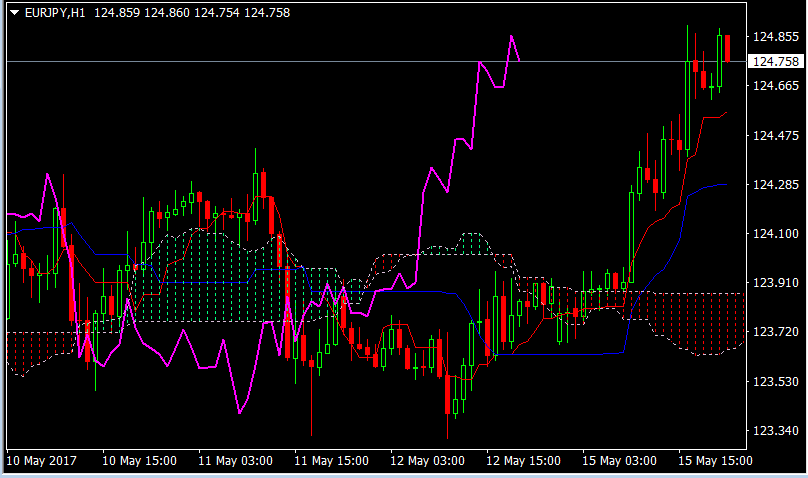
Task: Select the magenta Chikou Span line peak
Action: tap(511, 37)
